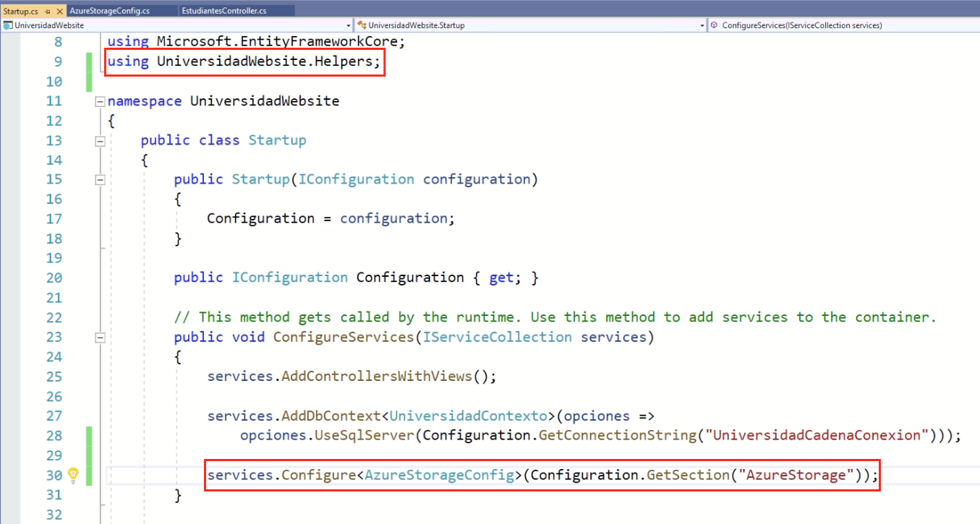980x524 pixels.
Task: Switch to the EstudiantesController.cs tab
Action: [x=224, y=10]
